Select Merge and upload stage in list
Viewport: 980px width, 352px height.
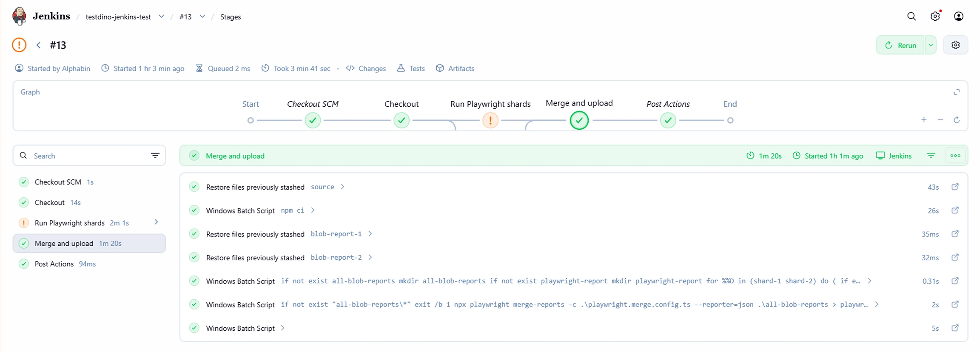pos(89,243)
